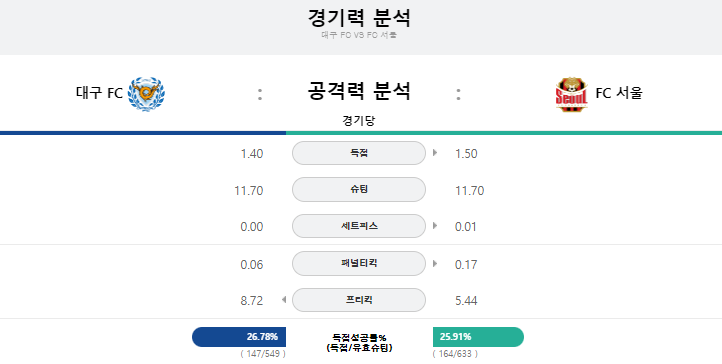Click the arrow right of 패널티킥 pill
Image resolution: width=722 pixels, height=364 pixels.
(435, 264)
